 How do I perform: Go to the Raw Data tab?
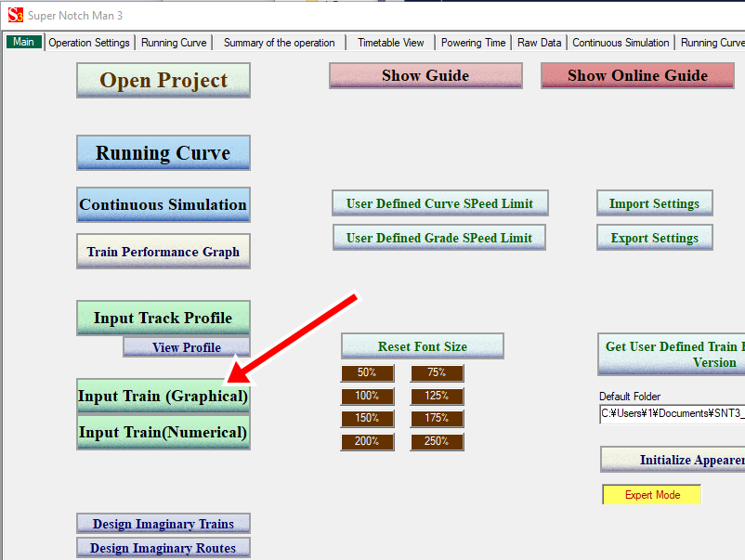click(x=540, y=43)
